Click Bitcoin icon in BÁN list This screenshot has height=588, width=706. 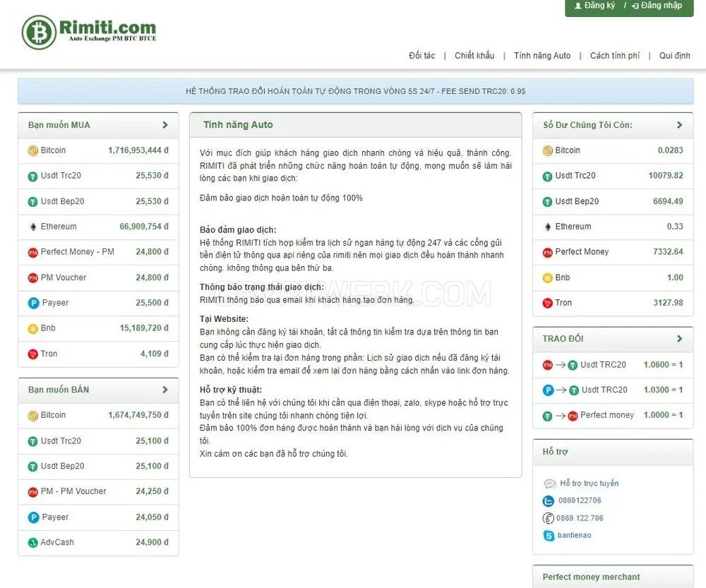coord(33,416)
